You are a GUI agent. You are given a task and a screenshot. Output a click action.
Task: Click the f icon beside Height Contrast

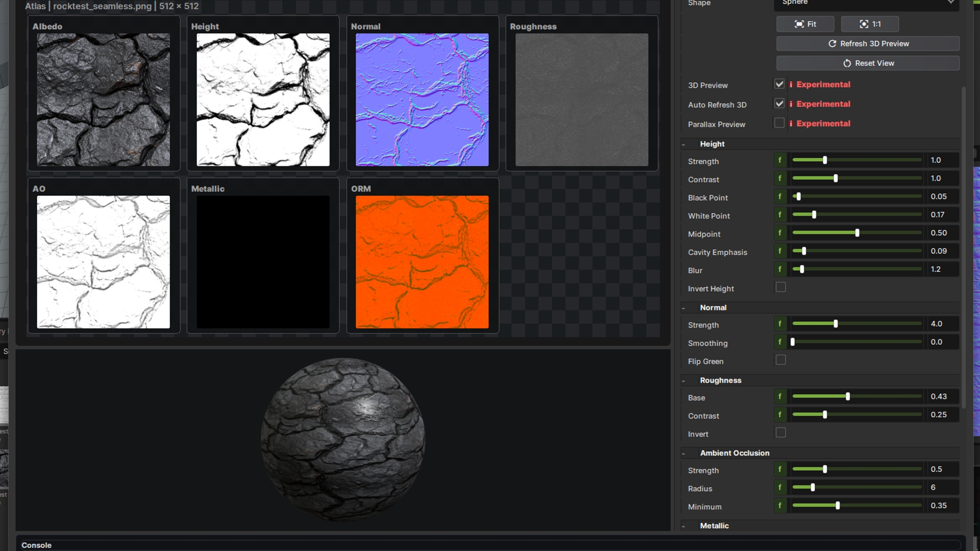[x=780, y=179]
